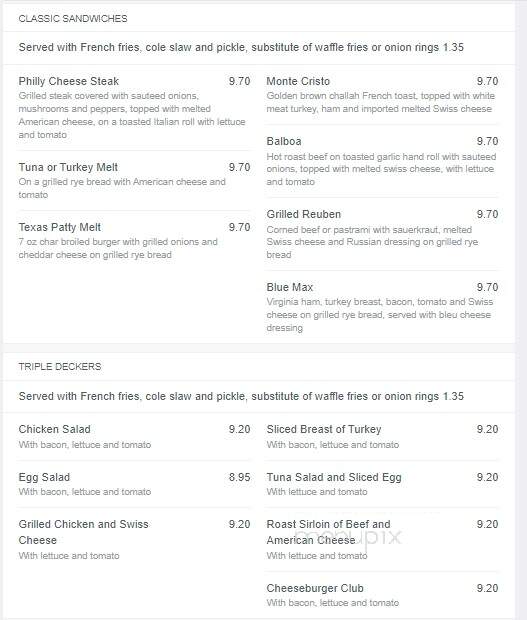Click the Classic Sandwiches section header
The height and width of the screenshot is (620, 527).
click(73, 19)
